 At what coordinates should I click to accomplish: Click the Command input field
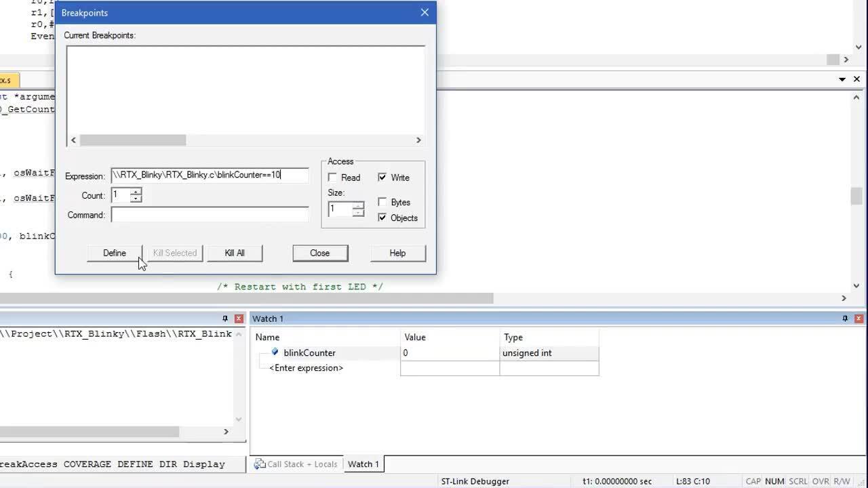point(210,215)
